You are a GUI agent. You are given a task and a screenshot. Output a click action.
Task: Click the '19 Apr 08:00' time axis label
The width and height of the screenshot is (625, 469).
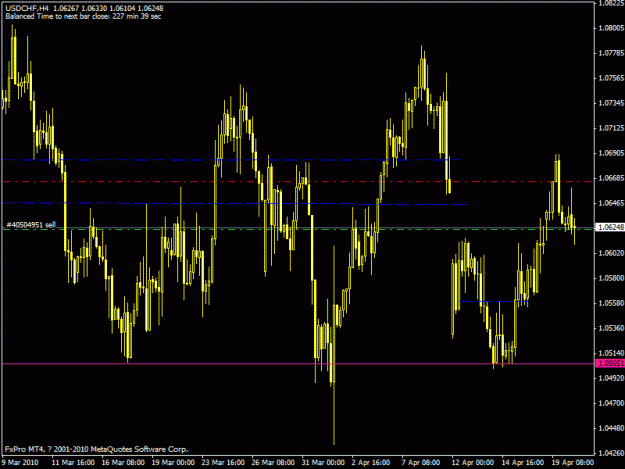(x=573, y=463)
